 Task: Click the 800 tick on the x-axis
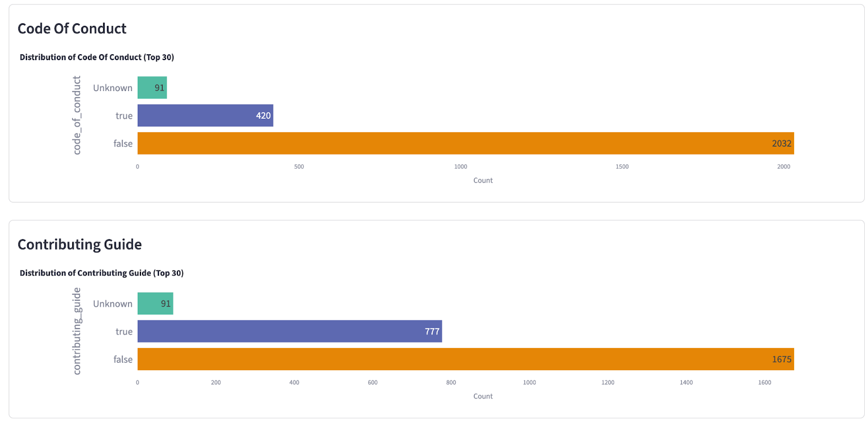[451, 382]
